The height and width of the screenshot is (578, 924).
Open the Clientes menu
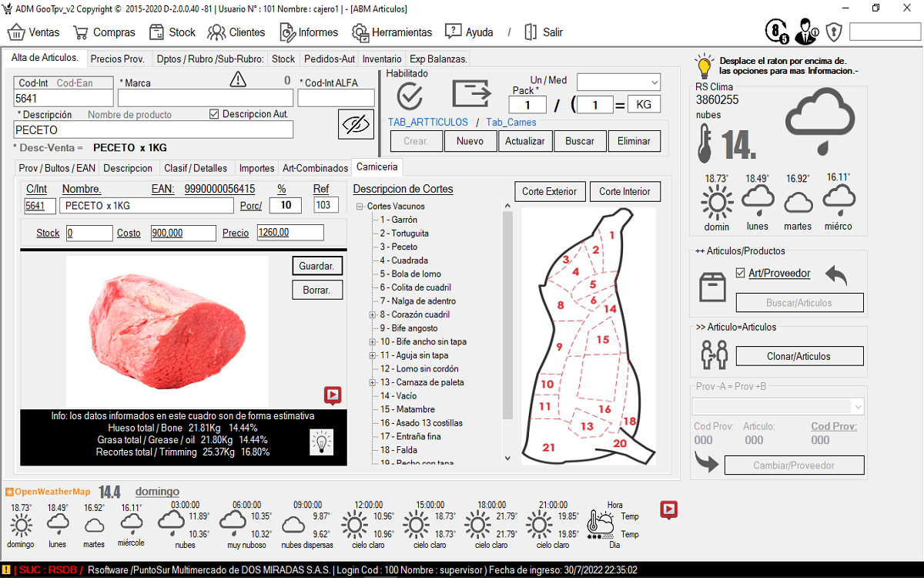tap(236, 32)
